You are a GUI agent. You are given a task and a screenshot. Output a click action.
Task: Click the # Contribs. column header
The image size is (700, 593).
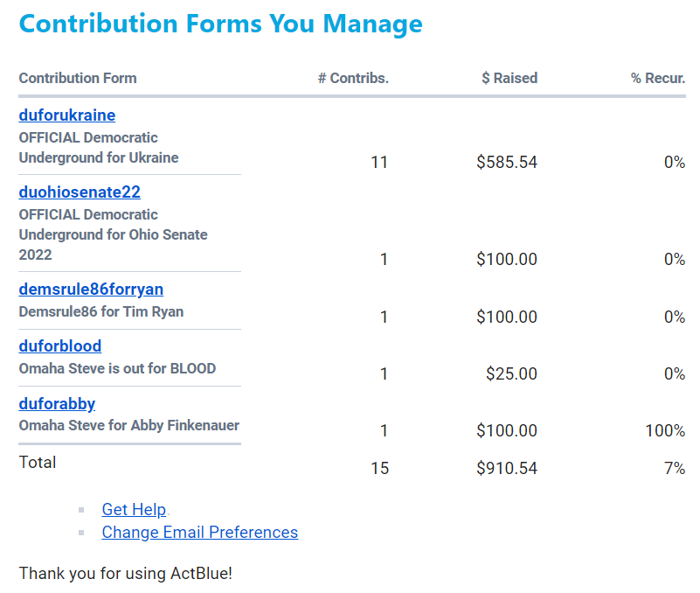pyautogui.click(x=353, y=78)
